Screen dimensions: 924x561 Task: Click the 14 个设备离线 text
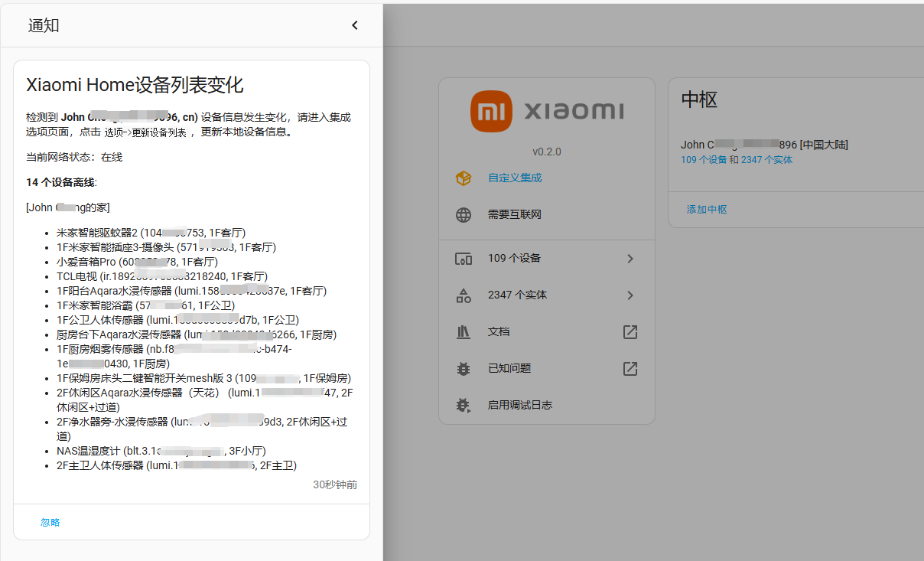pyautogui.click(x=61, y=182)
